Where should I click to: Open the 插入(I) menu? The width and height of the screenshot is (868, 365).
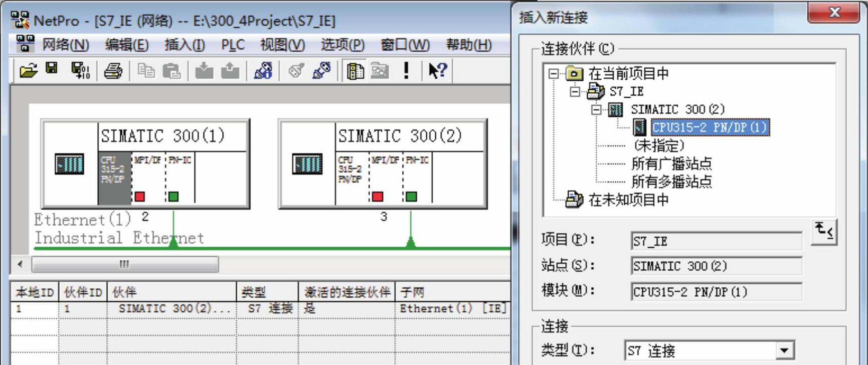pos(185,45)
